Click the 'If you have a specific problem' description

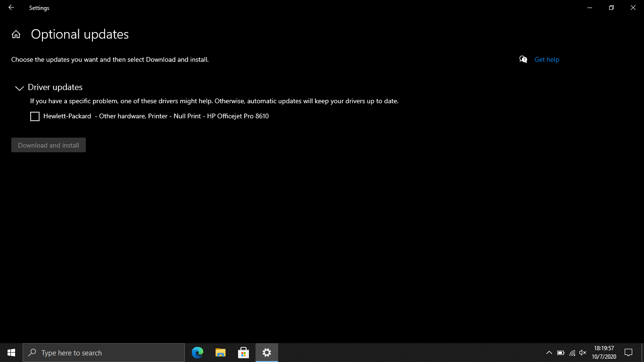[x=215, y=101]
